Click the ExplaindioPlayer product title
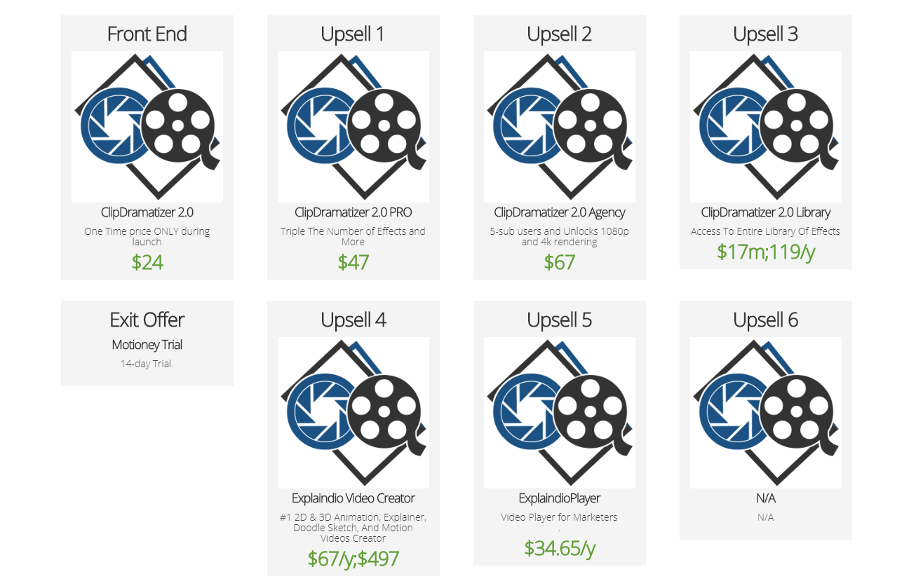The image size is (916, 588). 560,498
